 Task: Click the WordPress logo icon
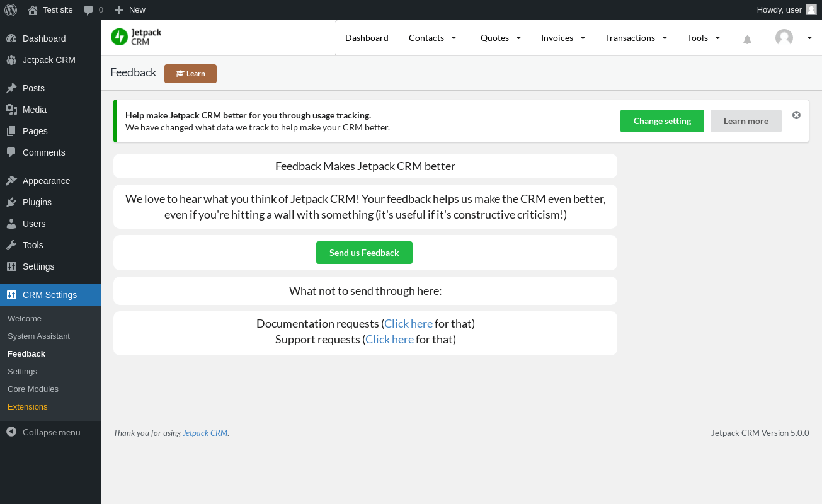tap(11, 10)
